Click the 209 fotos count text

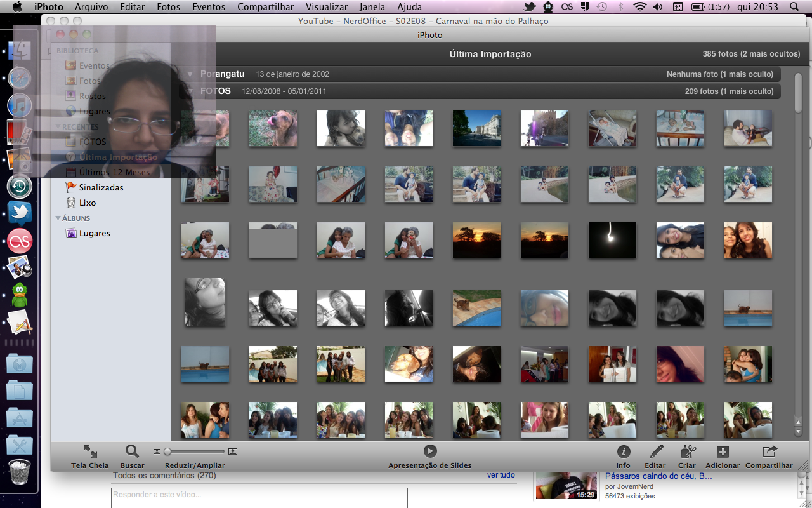click(730, 91)
